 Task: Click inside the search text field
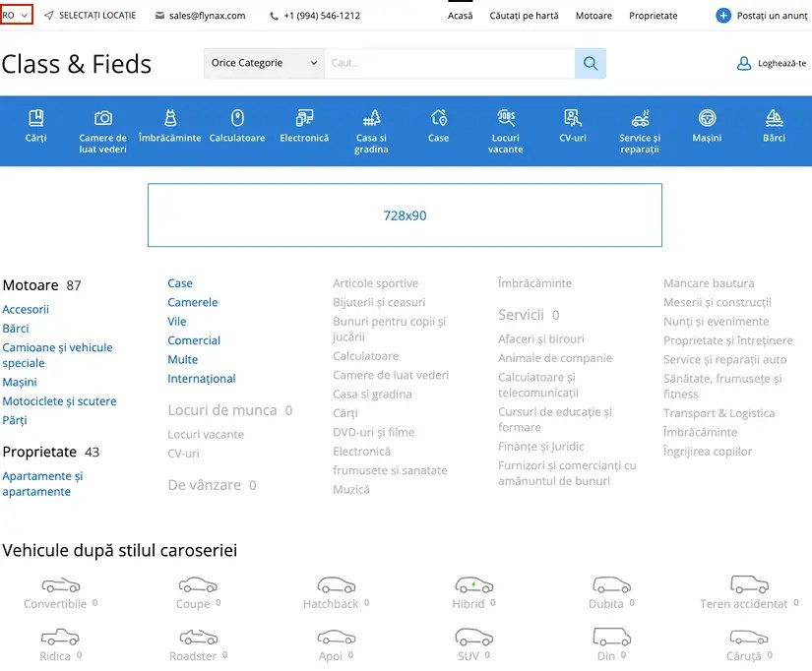[443, 62]
